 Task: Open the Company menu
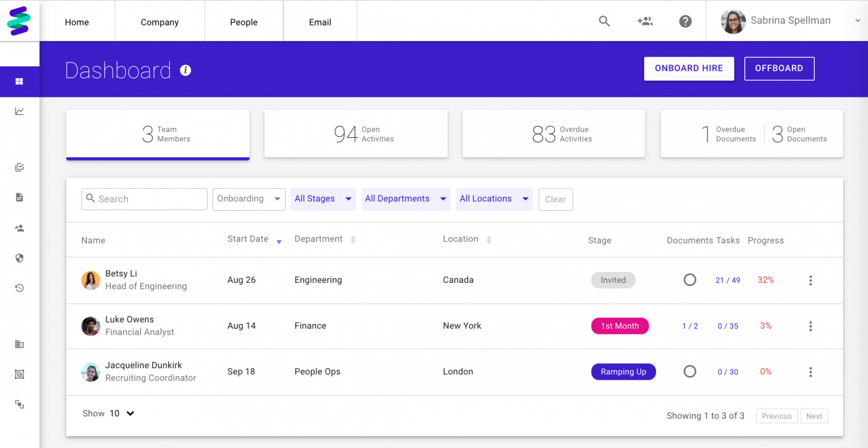pyautogui.click(x=159, y=22)
